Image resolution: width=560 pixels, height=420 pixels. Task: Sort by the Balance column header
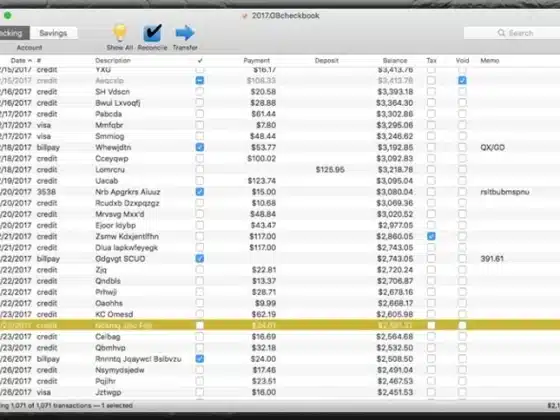[x=395, y=60]
